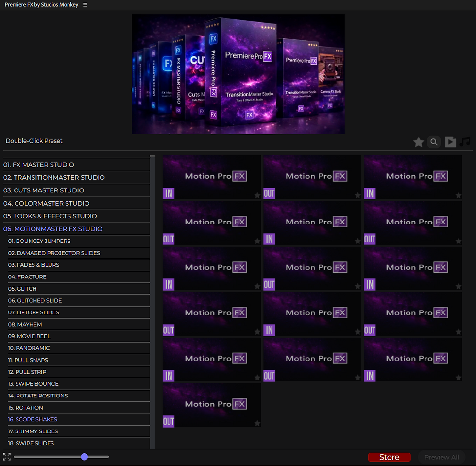Select first row middle OUT preset thumbnail
This screenshot has height=466, width=476.
tap(312, 177)
